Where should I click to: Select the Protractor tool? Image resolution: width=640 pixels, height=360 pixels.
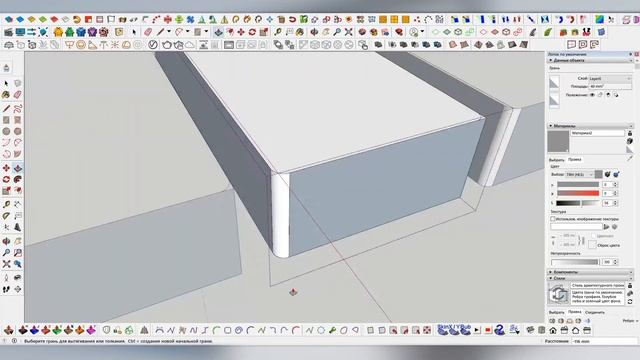(6, 216)
